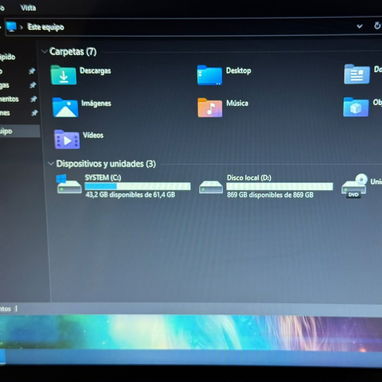This screenshot has width=382, height=382.
Task: Select the DVD drive icon
Action: (x=354, y=185)
